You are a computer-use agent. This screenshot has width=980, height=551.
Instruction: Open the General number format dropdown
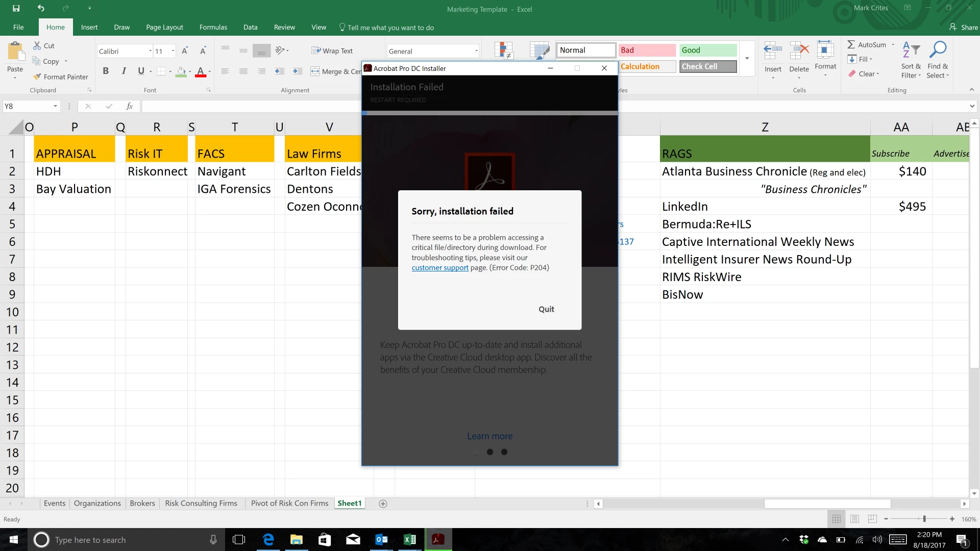point(476,51)
